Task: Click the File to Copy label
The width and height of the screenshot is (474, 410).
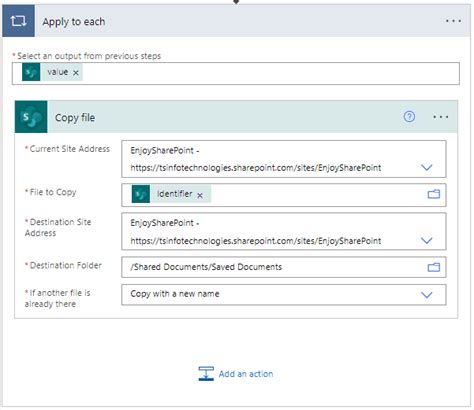Action: click(53, 192)
